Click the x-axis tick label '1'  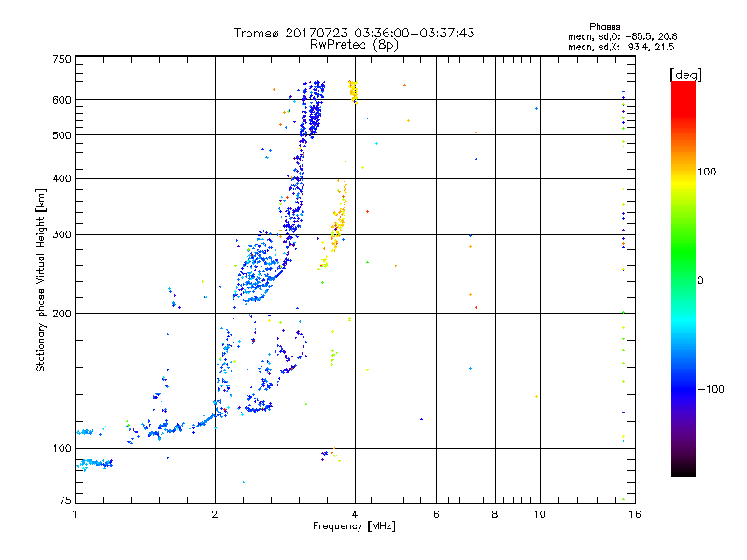(x=75, y=514)
